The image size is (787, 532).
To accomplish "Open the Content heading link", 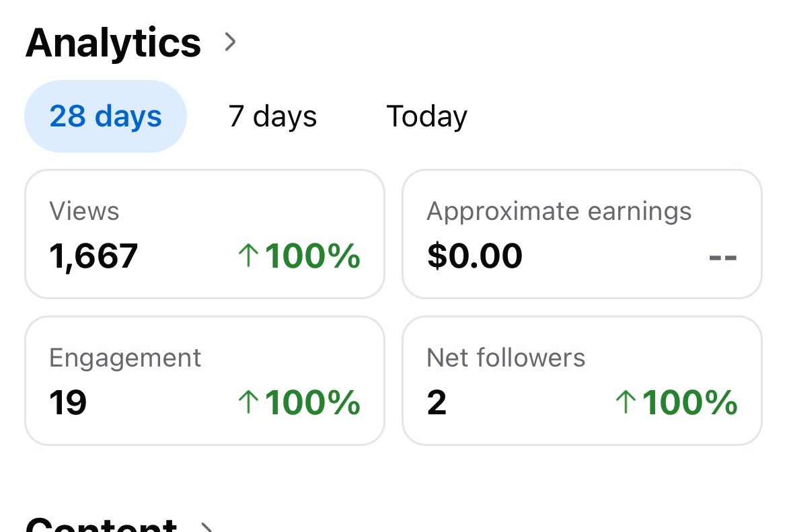I will point(101,525).
